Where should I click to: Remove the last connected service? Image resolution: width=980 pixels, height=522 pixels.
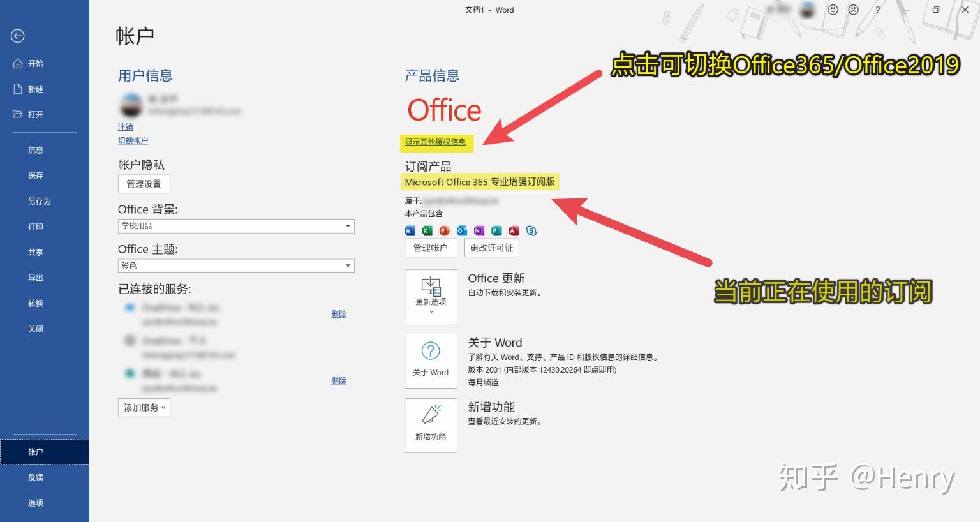(x=339, y=380)
